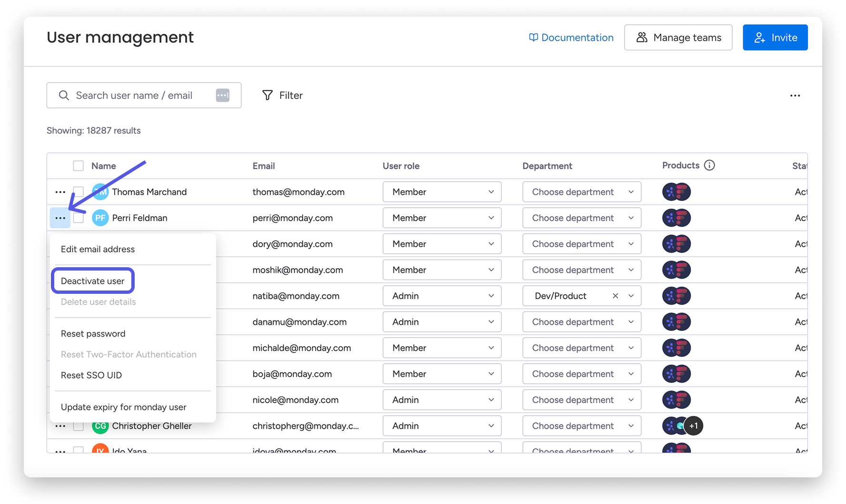
Task: Expand the Dev/Product department dropdown arrow
Action: [631, 296]
